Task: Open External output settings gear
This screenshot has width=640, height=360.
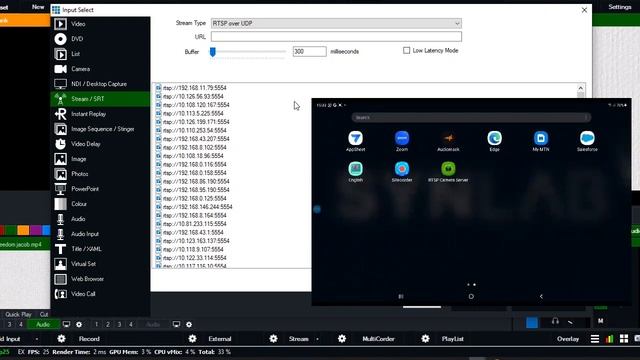Action: [192, 339]
